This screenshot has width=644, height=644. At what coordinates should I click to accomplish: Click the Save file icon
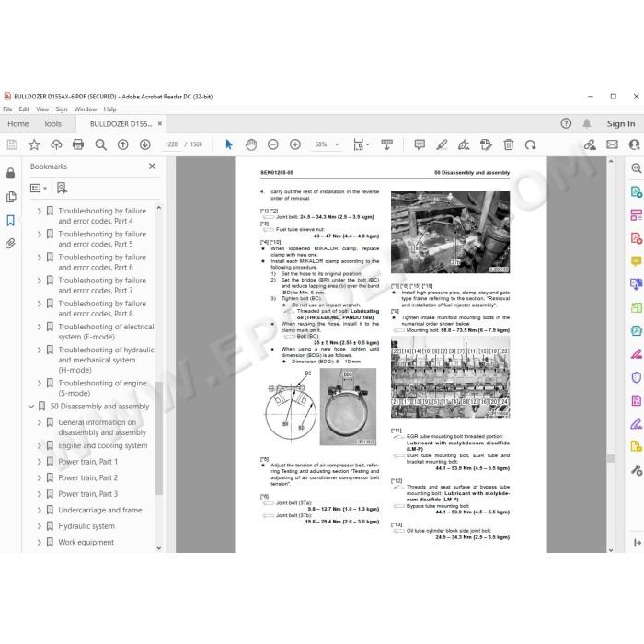[12, 144]
